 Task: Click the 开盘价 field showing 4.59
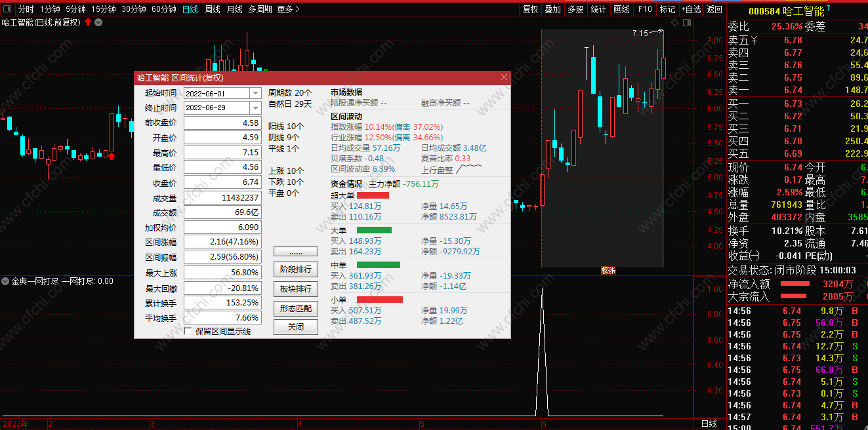pyautogui.click(x=222, y=138)
